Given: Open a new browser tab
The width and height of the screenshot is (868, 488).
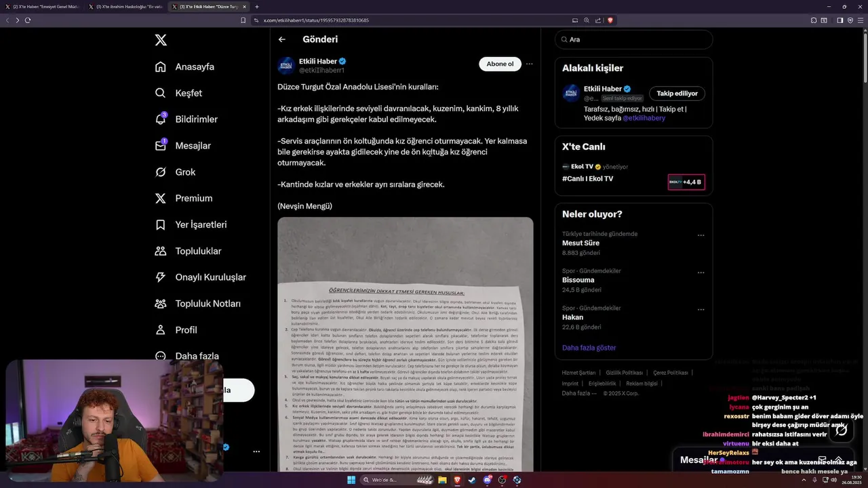Looking at the screenshot, I should [257, 7].
